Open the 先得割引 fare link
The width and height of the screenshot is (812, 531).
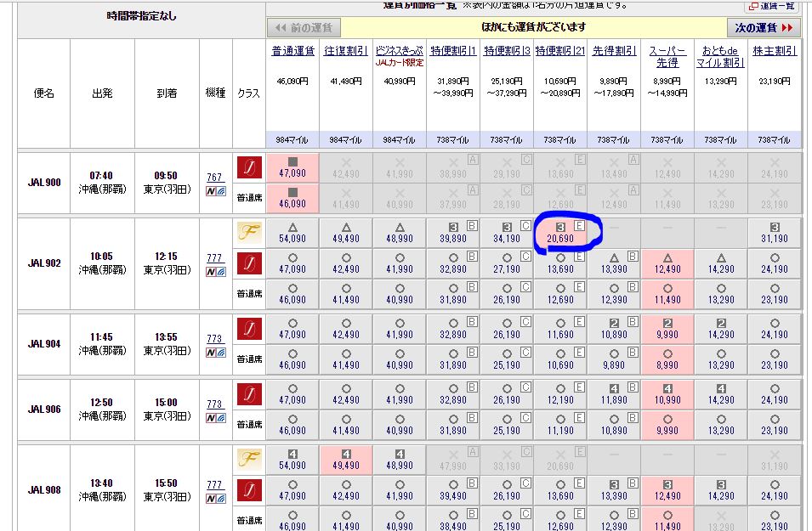tap(614, 51)
